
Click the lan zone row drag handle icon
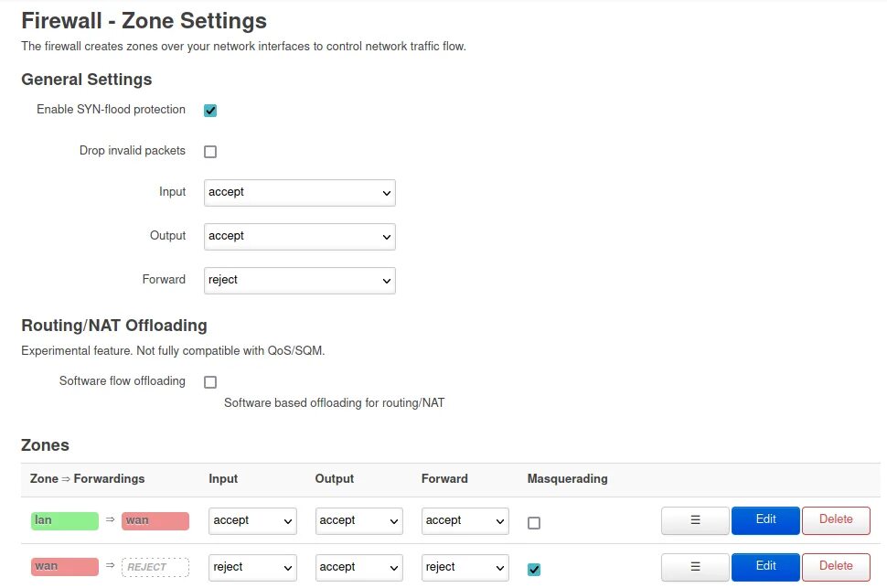click(x=695, y=520)
